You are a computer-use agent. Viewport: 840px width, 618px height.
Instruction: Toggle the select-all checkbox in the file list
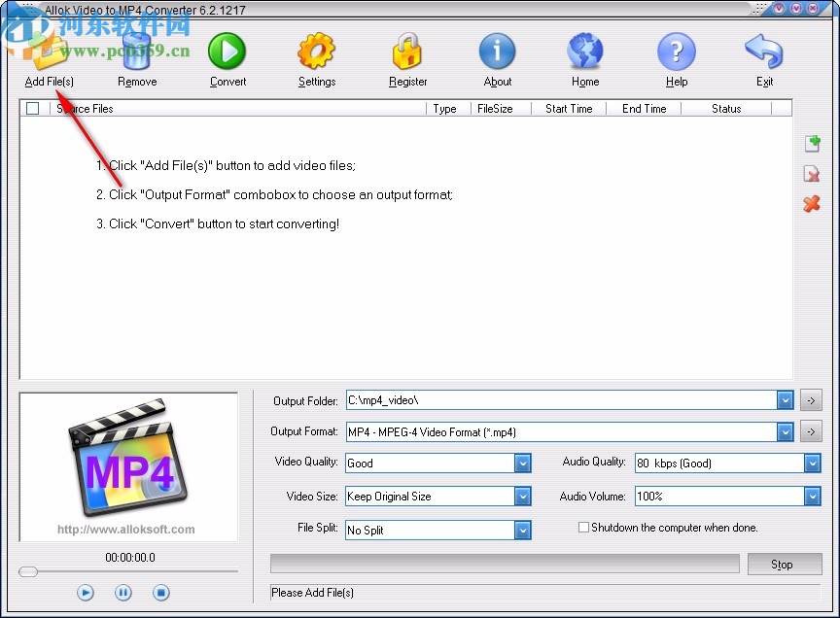tap(32, 109)
